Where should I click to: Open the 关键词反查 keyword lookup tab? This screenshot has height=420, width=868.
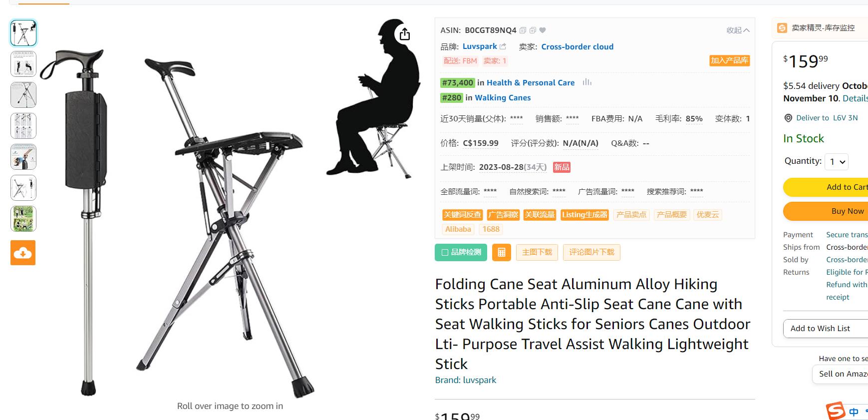coord(462,215)
